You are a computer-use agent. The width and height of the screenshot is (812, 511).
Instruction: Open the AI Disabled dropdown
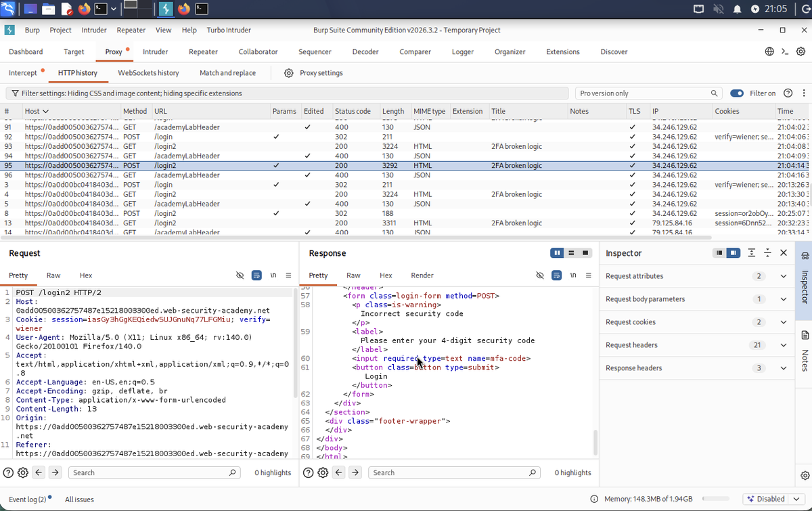pyautogui.click(x=775, y=499)
